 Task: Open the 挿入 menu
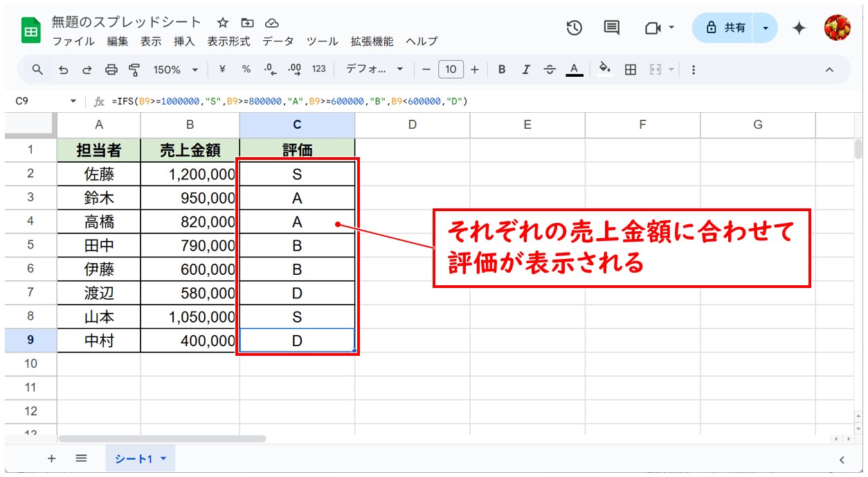(184, 42)
